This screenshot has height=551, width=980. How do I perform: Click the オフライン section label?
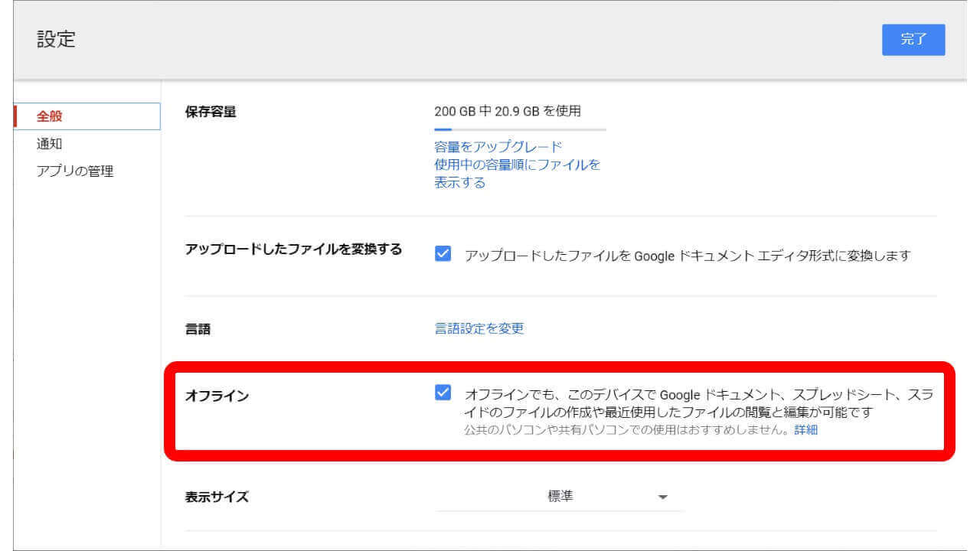coord(217,396)
